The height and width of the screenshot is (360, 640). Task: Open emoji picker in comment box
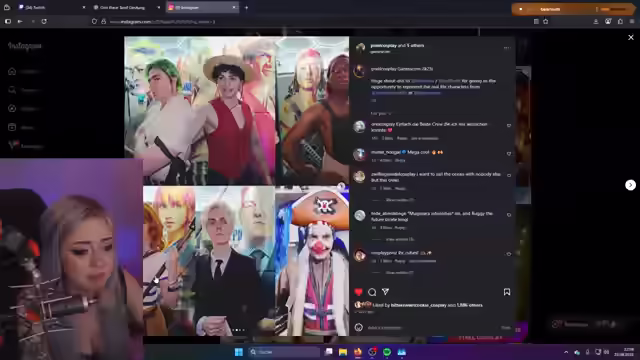click(x=358, y=327)
